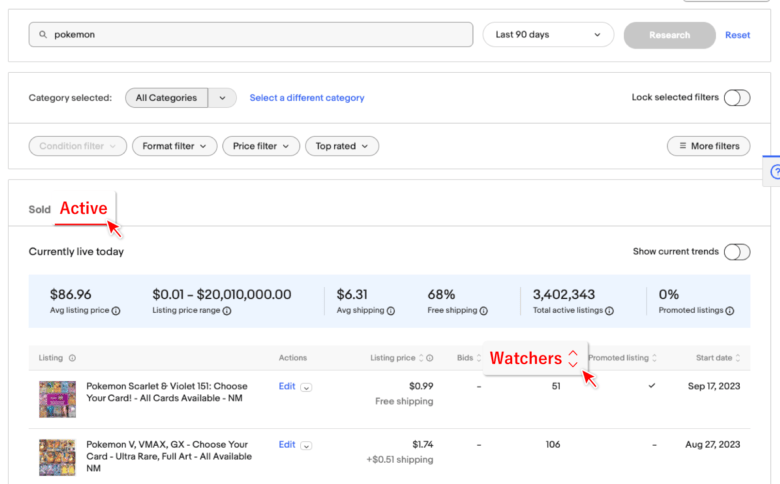Expand the Format filter dropdown

coord(174,146)
